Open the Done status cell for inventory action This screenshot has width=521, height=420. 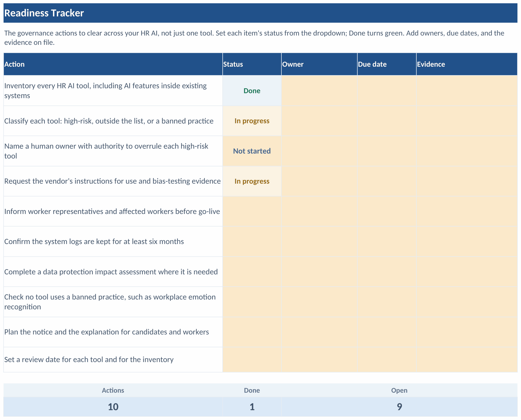tap(252, 91)
